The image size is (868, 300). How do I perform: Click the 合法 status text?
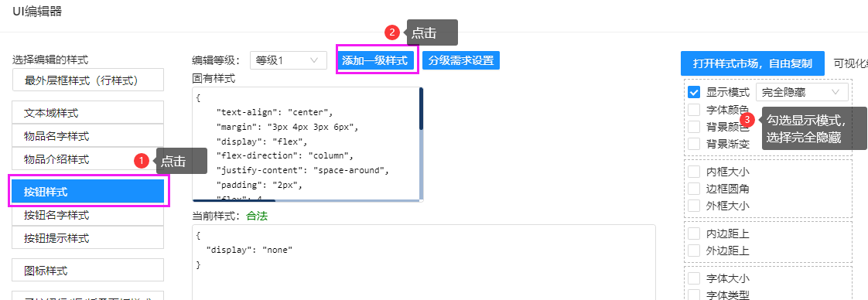click(257, 216)
